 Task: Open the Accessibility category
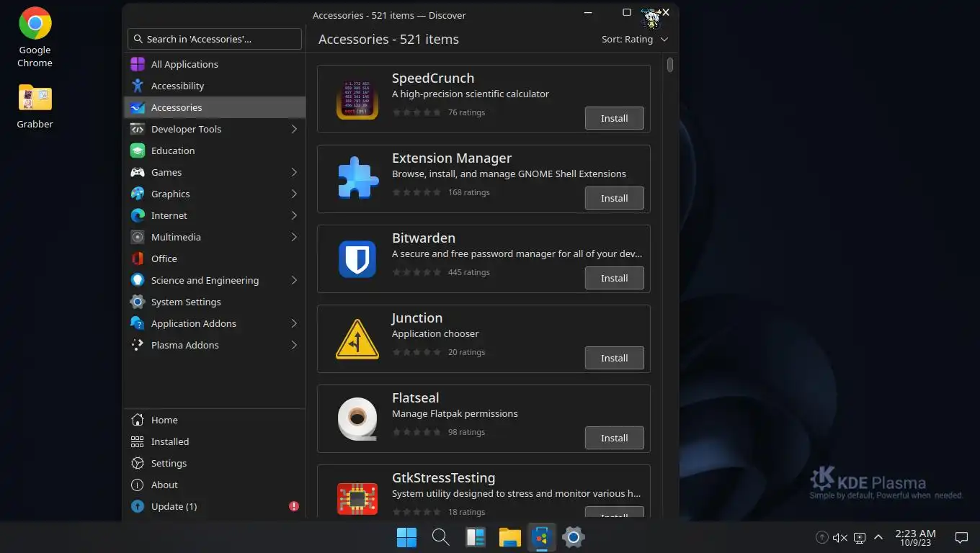(215, 86)
